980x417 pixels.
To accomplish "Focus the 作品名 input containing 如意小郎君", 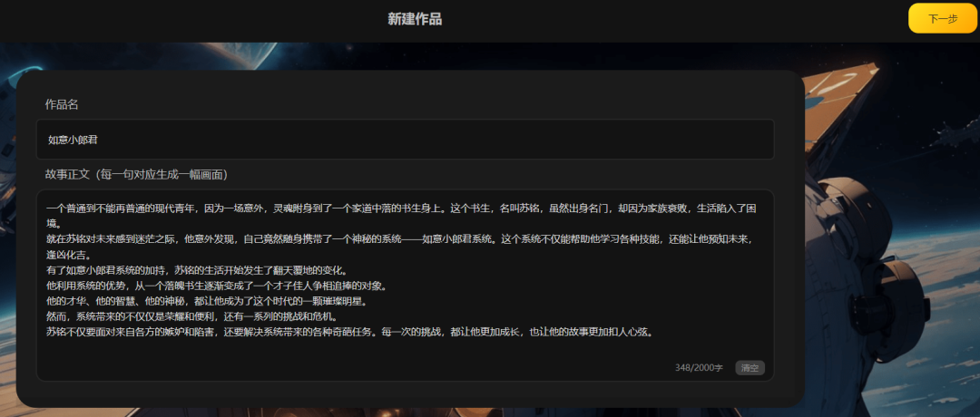I will 408,140.
